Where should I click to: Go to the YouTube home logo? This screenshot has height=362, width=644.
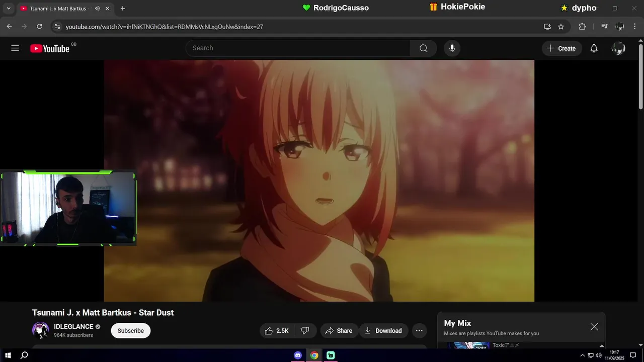(x=50, y=48)
